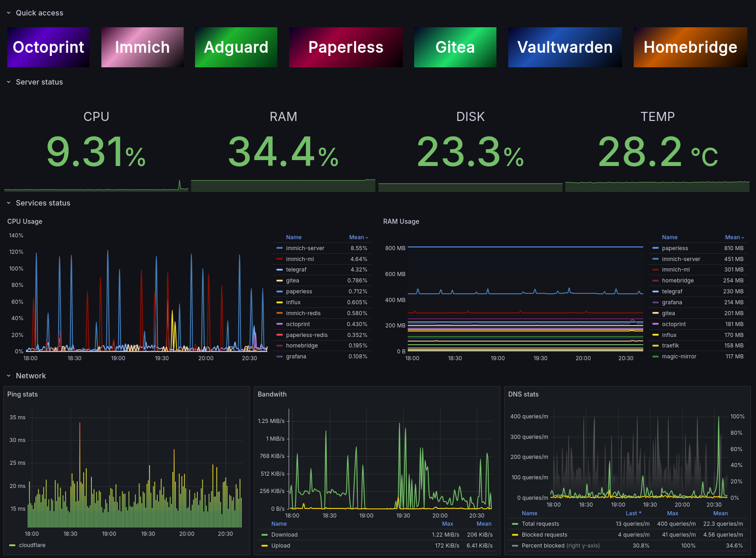Toggle grafana series in CPU Usage legend
Viewport: 756px width, 558px height.
point(296,357)
